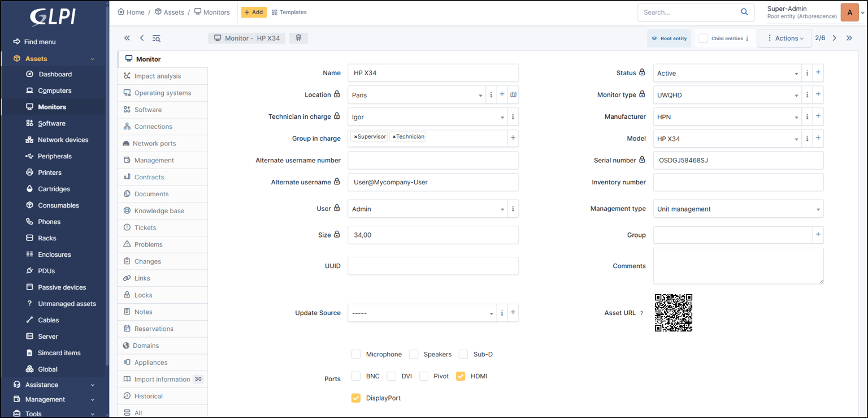Uncheck the DisplayPort checkbox
Viewport: 868px width, 418px height.
pyautogui.click(x=356, y=398)
